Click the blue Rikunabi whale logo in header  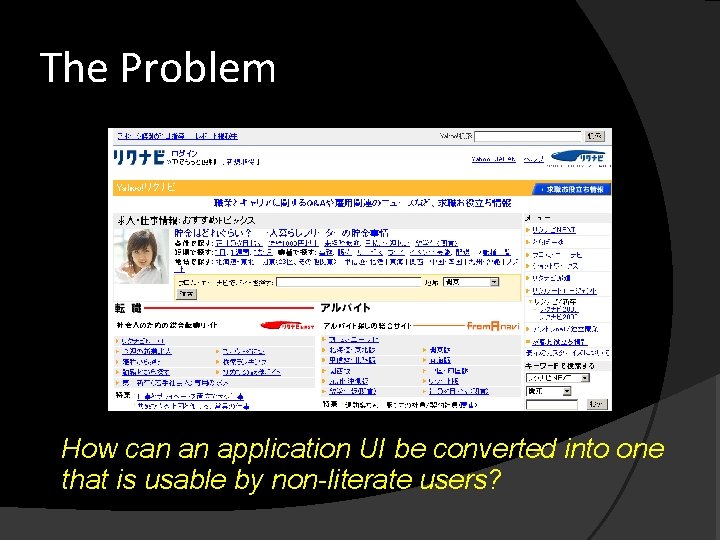click(579, 158)
